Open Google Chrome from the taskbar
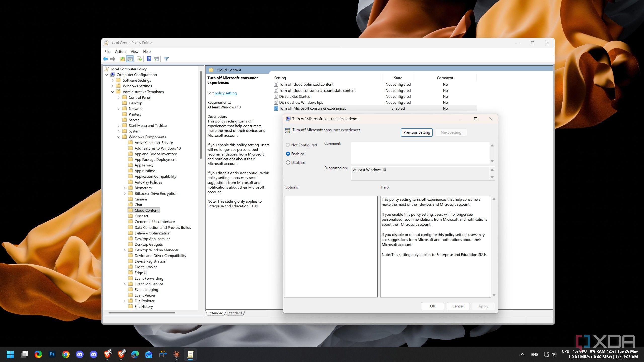 click(x=66, y=354)
